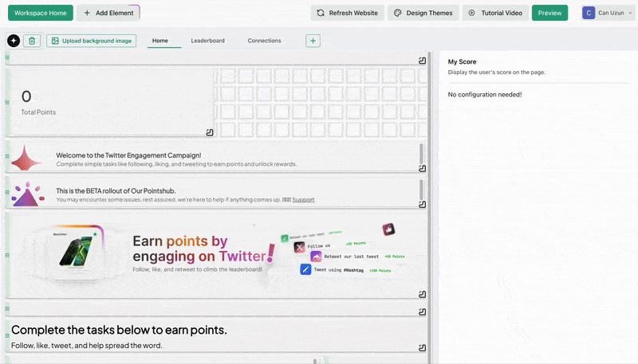Click drag handle beside Total Points card
Viewport: 638px width, 364px height.
(x=7, y=102)
